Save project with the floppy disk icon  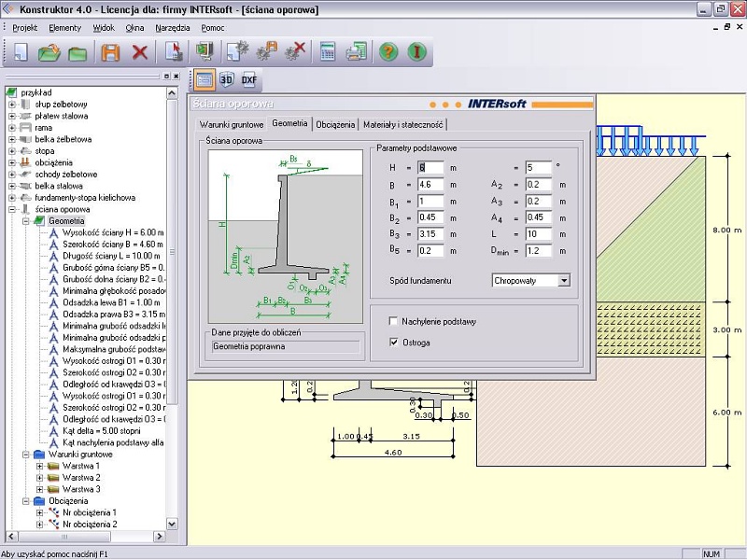[x=110, y=52]
